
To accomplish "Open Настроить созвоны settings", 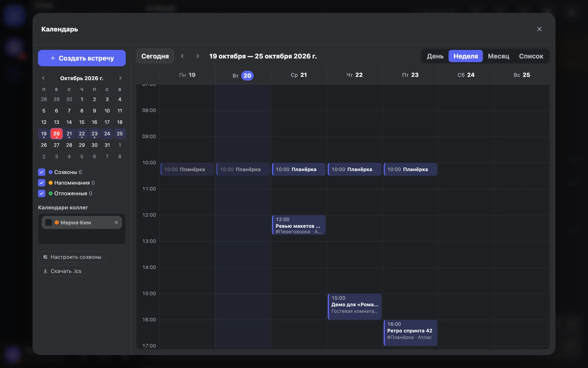I will click(x=72, y=257).
